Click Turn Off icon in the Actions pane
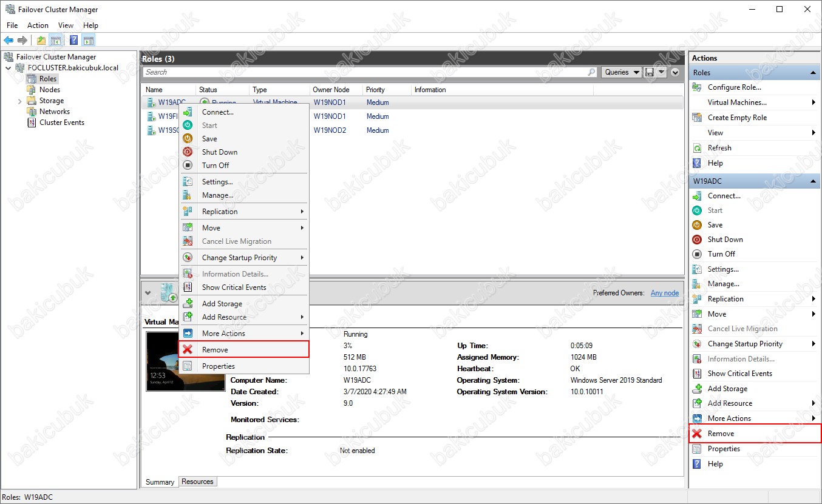 (697, 254)
